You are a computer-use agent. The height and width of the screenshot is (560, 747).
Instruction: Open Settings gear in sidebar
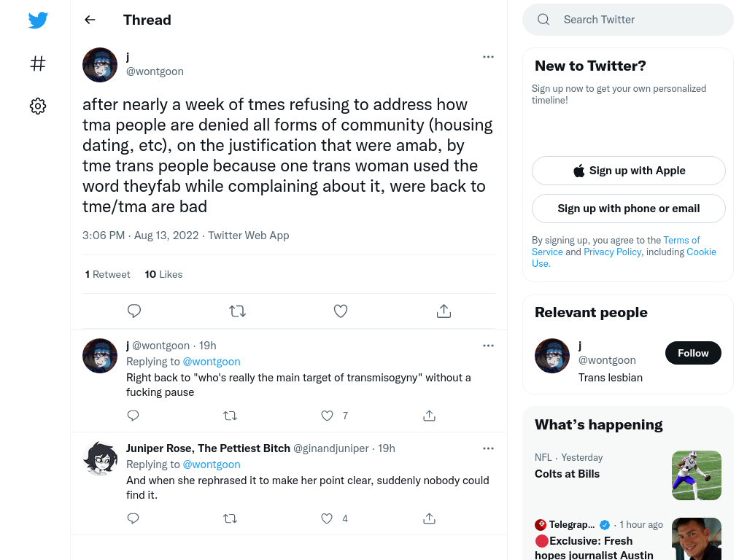tap(38, 106)
